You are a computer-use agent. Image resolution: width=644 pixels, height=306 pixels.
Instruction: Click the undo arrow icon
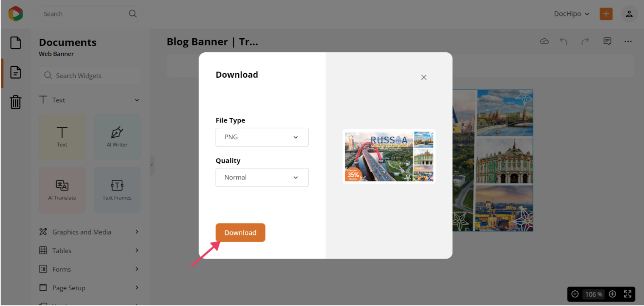tap(563, 41)
